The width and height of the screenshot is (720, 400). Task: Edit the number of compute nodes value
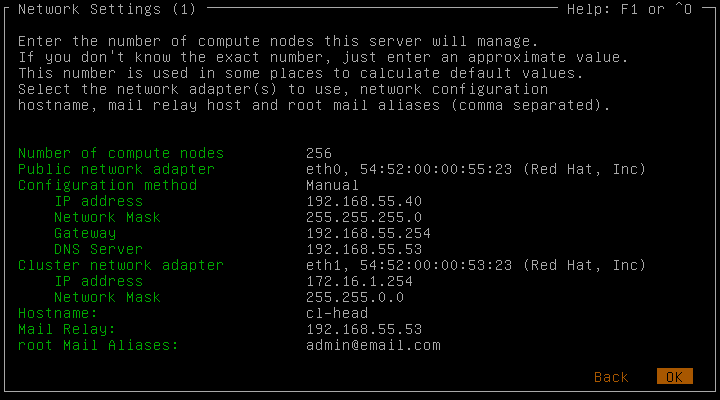click(x=319, y=153)
